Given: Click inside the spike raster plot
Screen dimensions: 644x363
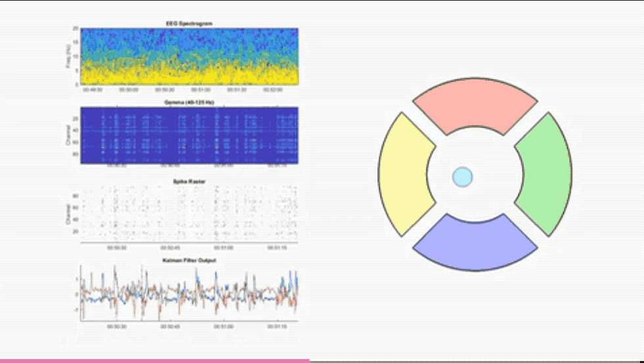Looking at the screenshot, I should [x=189, y=214].
